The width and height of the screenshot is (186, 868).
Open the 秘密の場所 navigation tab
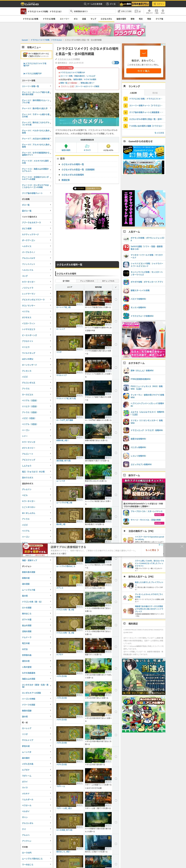121,19
